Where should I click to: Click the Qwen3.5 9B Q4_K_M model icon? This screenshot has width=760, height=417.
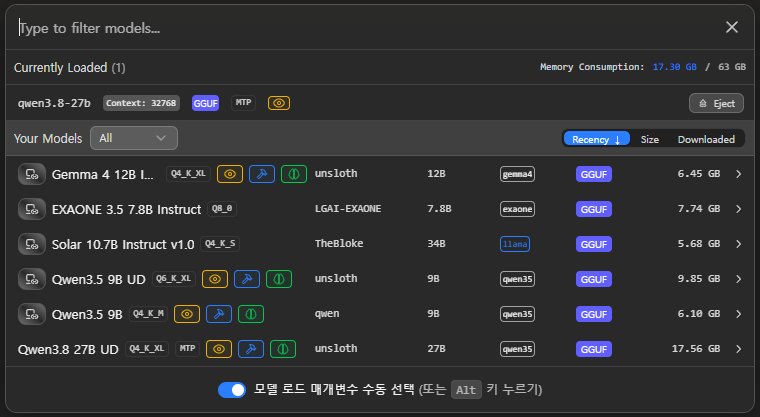point(32,314)
